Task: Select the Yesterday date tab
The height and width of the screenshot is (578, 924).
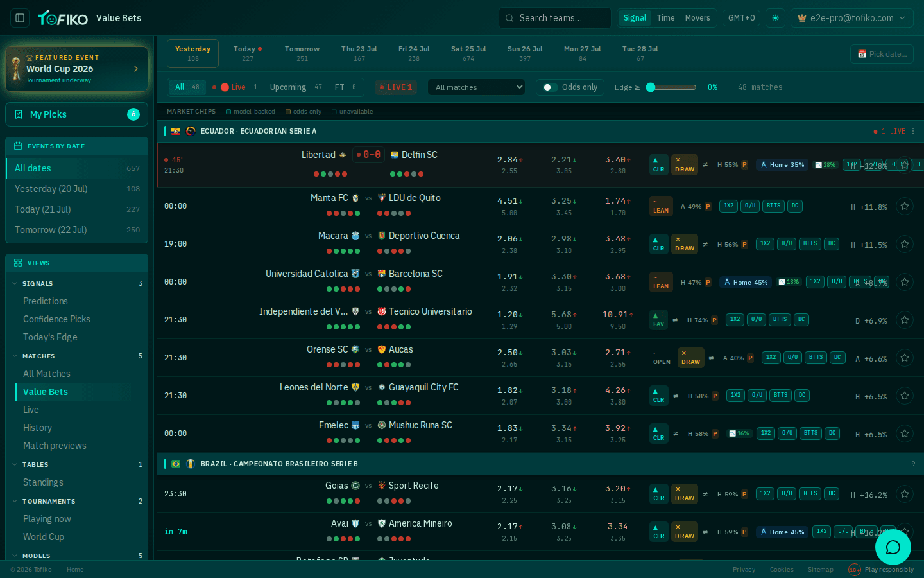Action: click(193, 53)
